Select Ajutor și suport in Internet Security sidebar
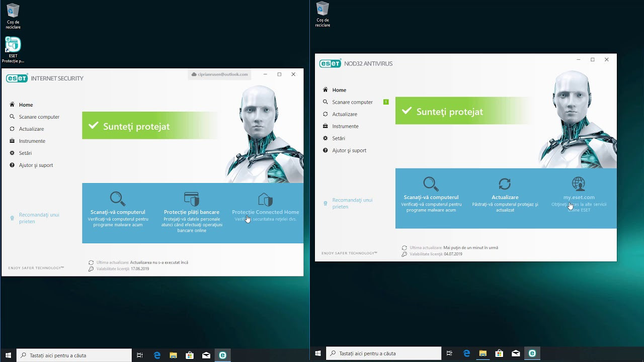Image resolution: width=644 pixels, height=362 pixels. (x=36, y=165)
